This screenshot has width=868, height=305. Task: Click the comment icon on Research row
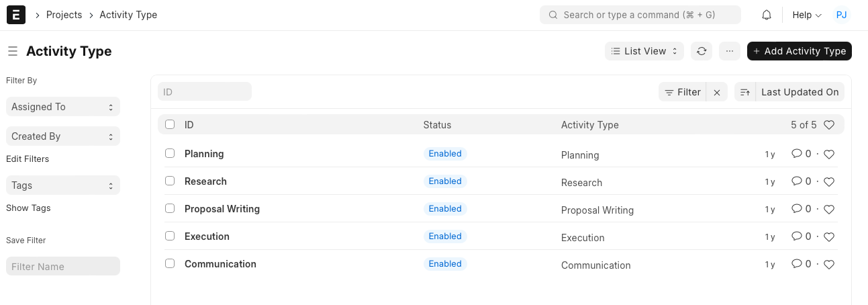pos(797,181)
